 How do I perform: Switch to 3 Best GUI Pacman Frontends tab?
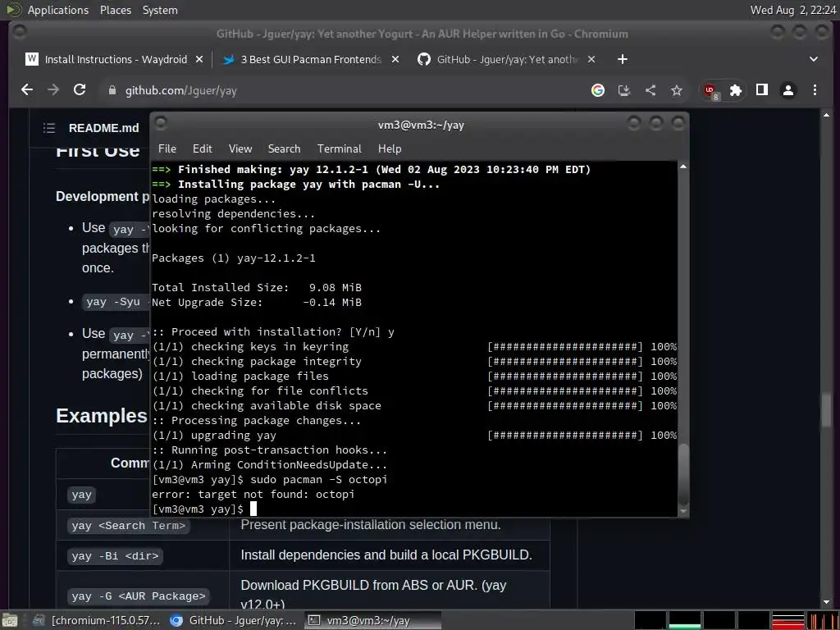click(x=311, y=59)
